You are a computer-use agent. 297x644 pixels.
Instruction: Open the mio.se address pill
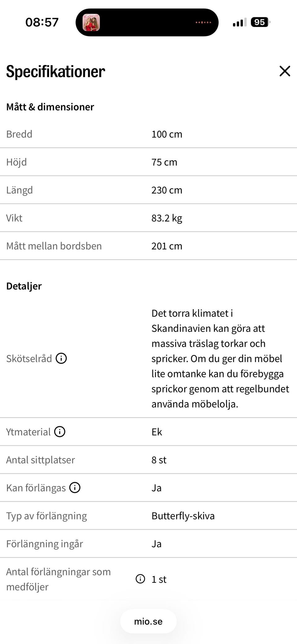[148, 621]
